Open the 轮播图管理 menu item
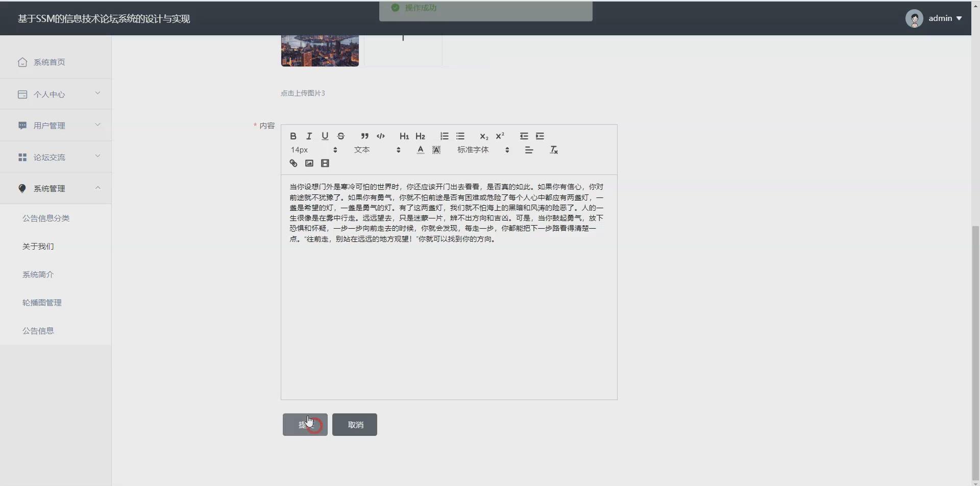980x486 pixels. click(x=42, y=302)
